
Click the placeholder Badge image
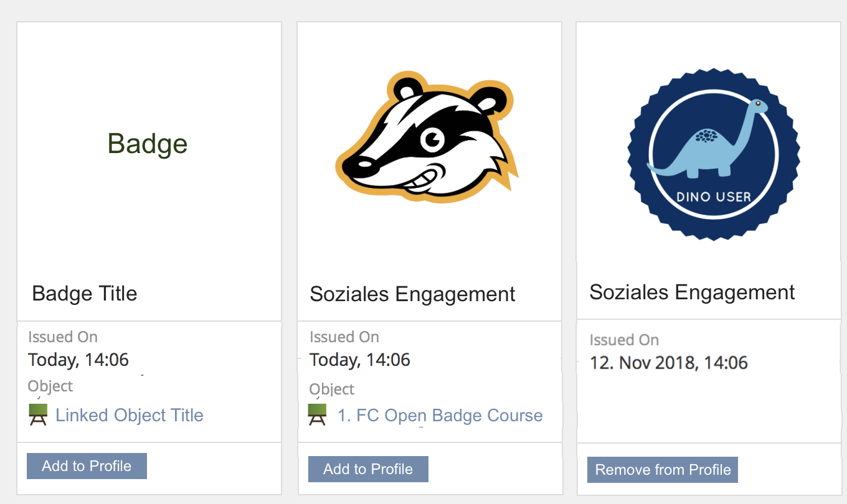(x=148, y=144)
